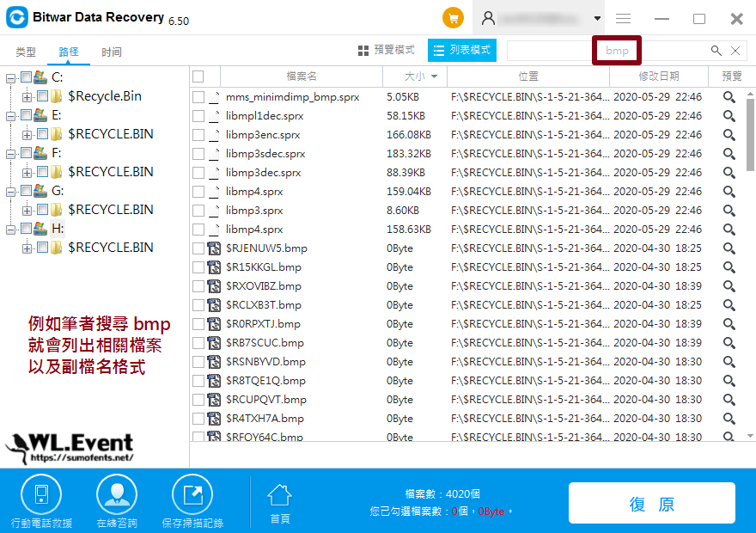Collapse the F: drive tree node
Screen dimensions: 756x533
[x=10, y=155]
